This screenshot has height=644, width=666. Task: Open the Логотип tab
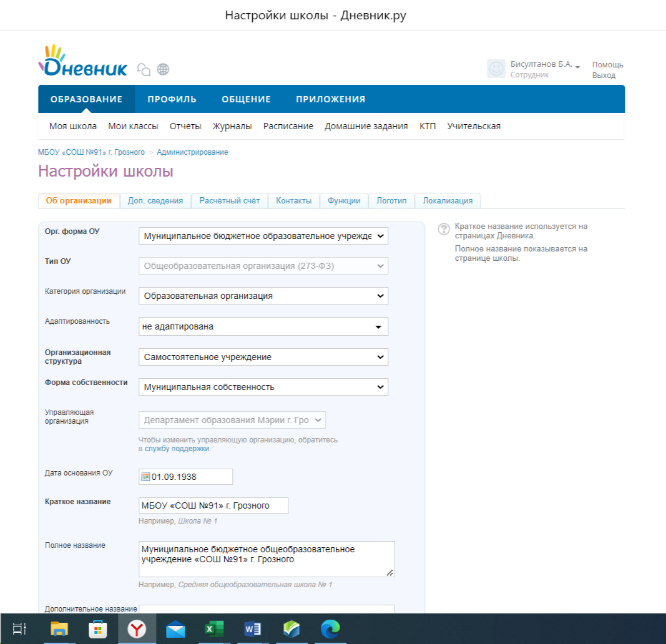391,200
